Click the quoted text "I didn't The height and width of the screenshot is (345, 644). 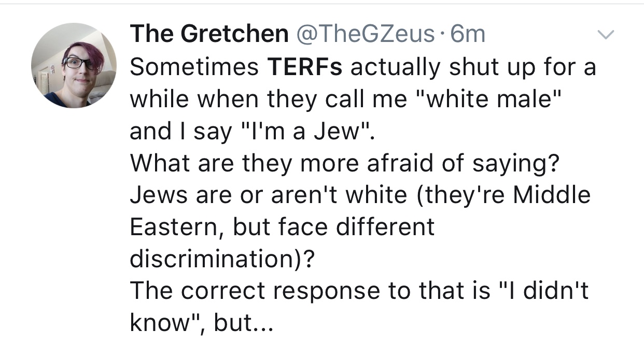click(543, 291)
